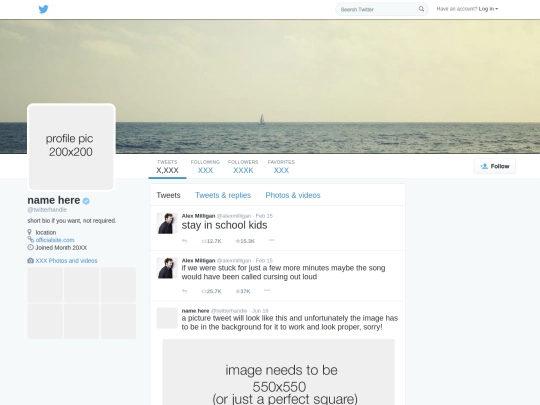Image resolution: width=540 pixels, height=405 pixels.
Task: Open the FOLLOWERS XXXK stat
Action: [243, 167]
